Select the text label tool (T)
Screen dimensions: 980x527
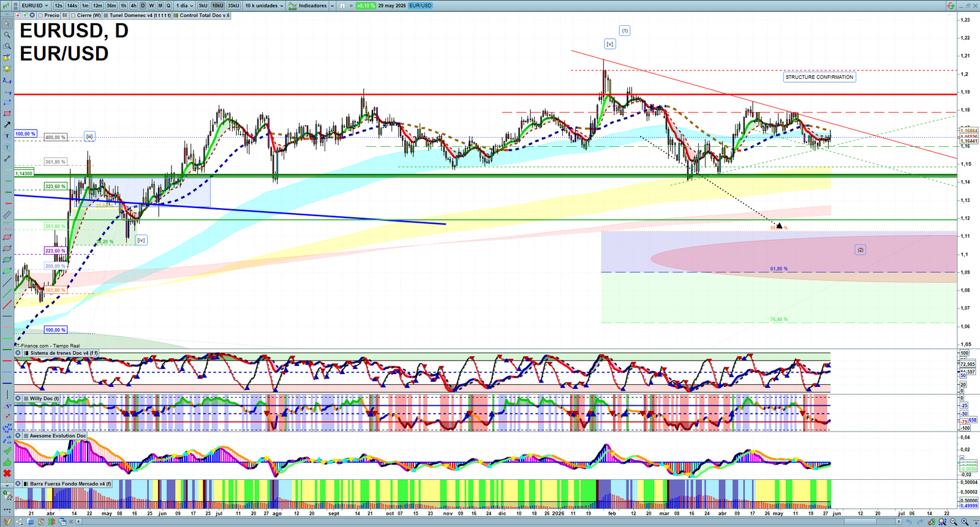click(x=7, y=136)
